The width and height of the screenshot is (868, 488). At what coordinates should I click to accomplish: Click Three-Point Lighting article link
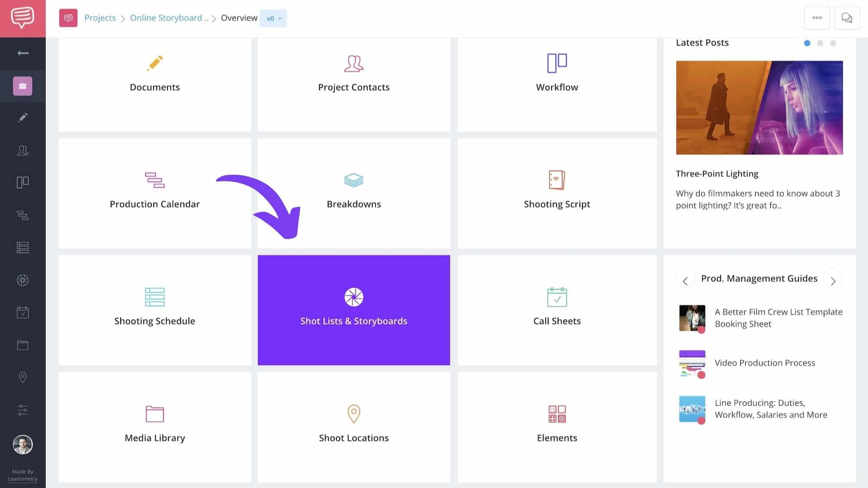pos(717,174)
